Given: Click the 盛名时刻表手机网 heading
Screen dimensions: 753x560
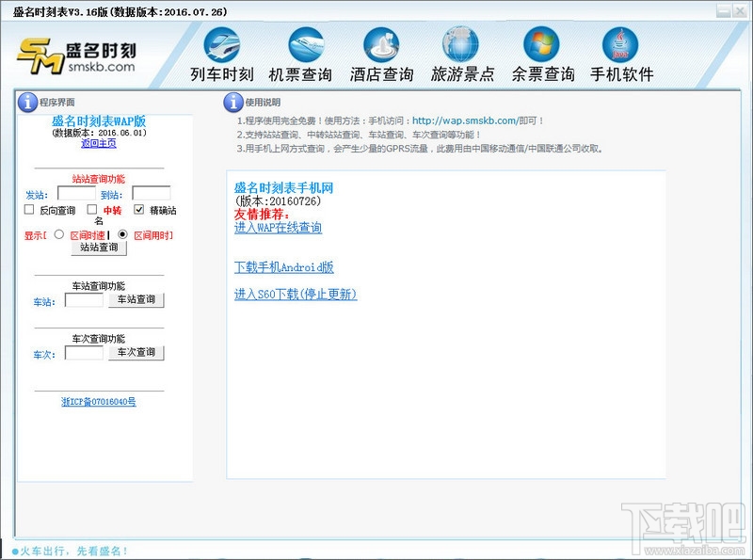Looking at the screenshot, I should coord(284,188).
